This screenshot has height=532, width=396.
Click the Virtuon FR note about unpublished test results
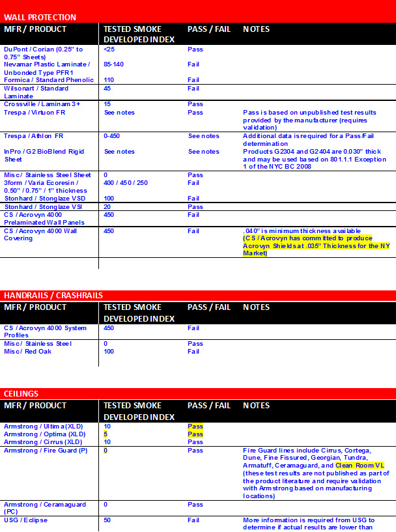(309, 120)
